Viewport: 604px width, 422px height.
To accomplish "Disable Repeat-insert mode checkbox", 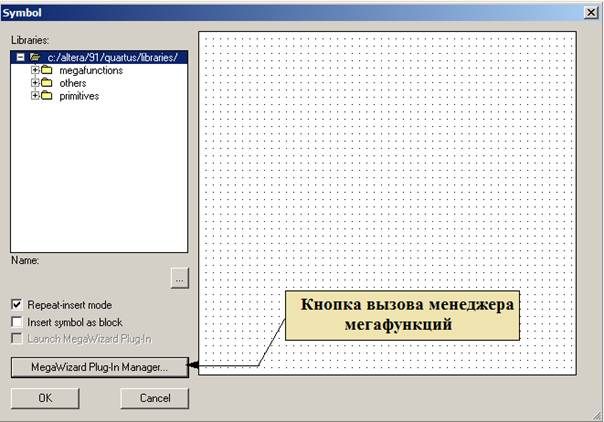I will (x=17, y=305).
